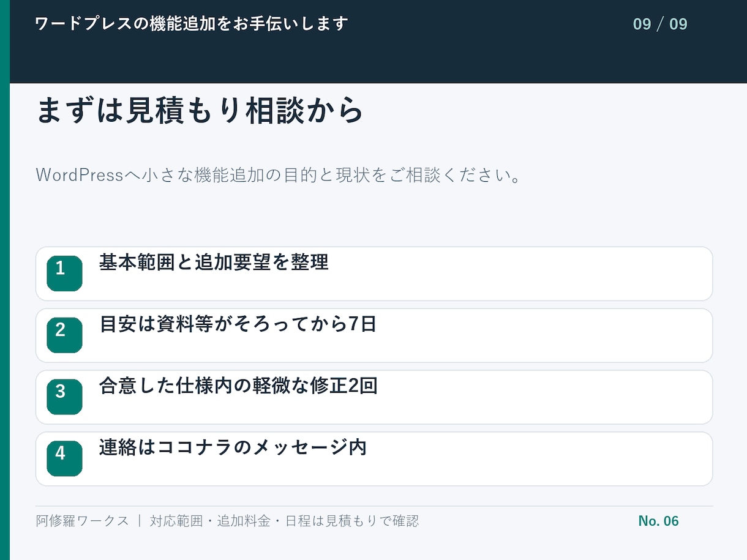Select the text 連絡はココナラのメッセージ内
The height and width of the screenshot is (560, 747).
(233, 448)
